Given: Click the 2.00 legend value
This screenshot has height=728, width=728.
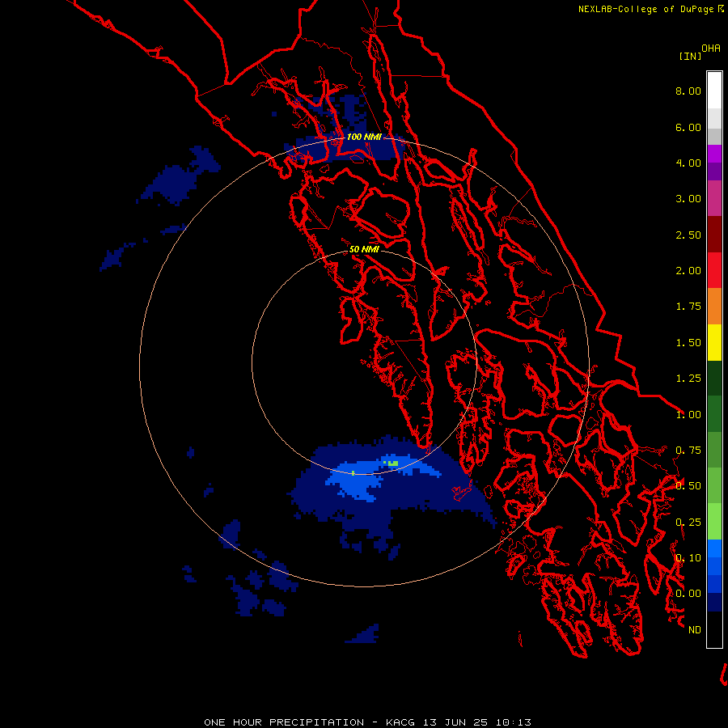Looking at the screenshot, I should (x=688, y=271).
